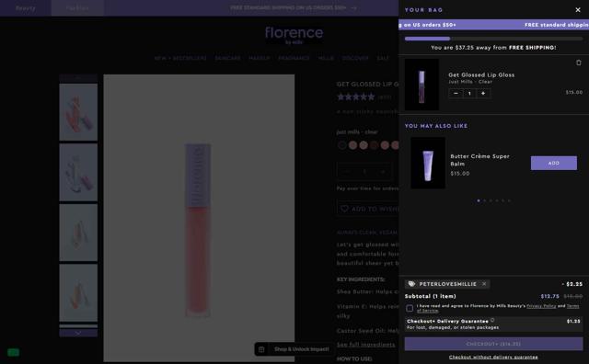Select the clear Just Mills color swatch
Image resolution: width=589 pixels, height=364 pixels.
point(341,145)
